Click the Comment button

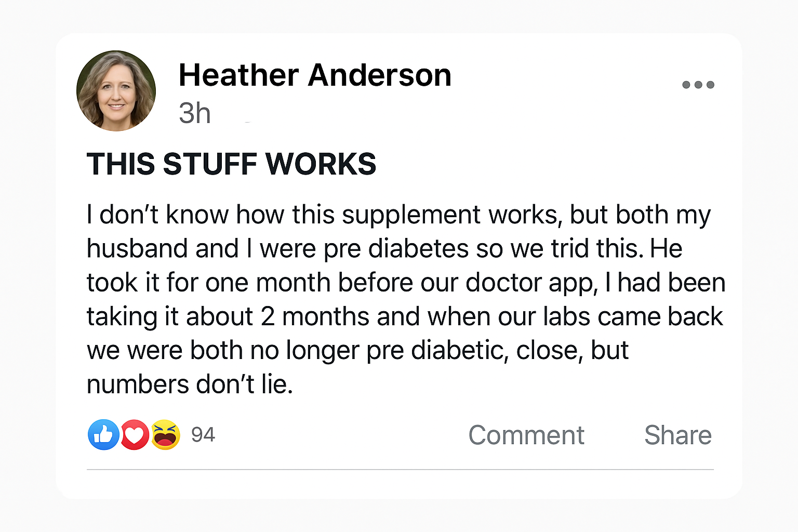[526, 435]
